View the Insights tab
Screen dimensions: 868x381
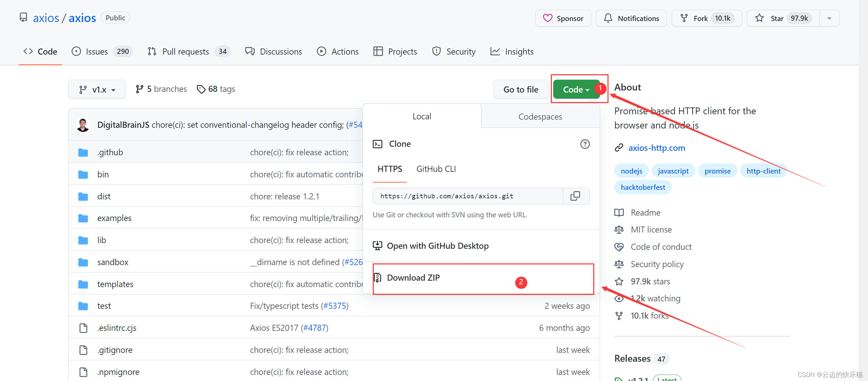(512, 52)
